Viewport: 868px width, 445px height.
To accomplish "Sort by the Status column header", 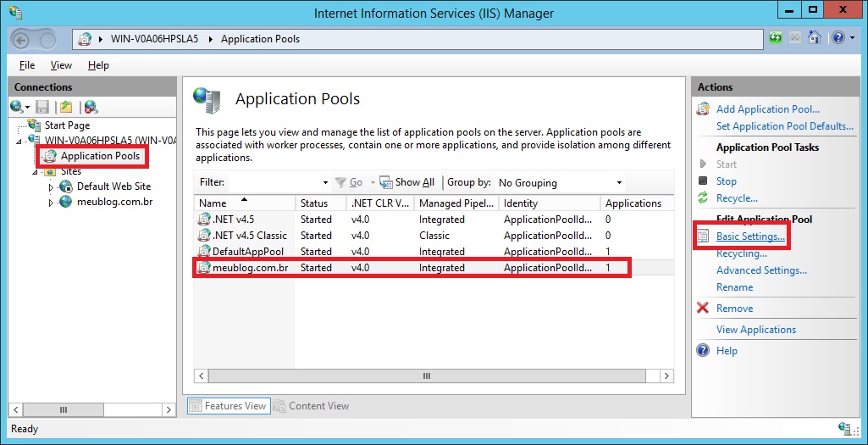I will (321, 203).
